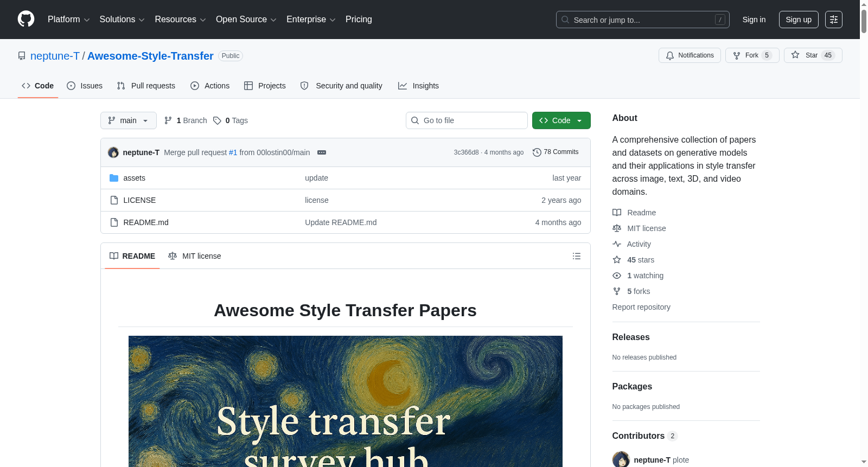Open the LICENSE file

[x=139, y=200]
